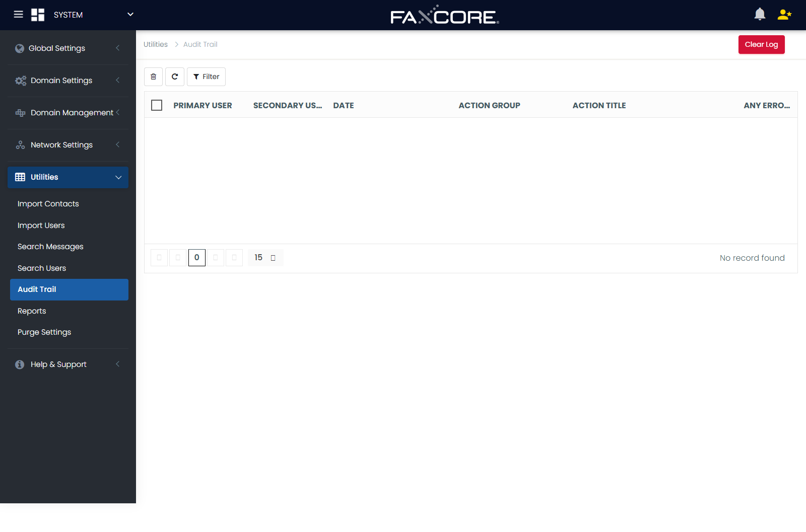Expand the SYSTEM dropdown chevron
The width and height of the screenshot is (806, 532).
pyautogui.click(x=130, y=15)
